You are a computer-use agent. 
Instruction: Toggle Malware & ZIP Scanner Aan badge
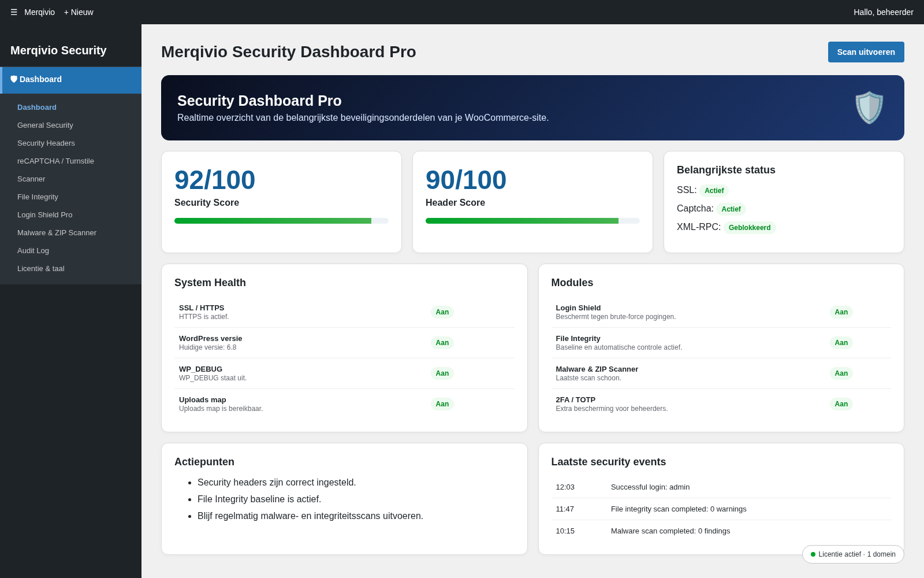(x=841, y=373)
